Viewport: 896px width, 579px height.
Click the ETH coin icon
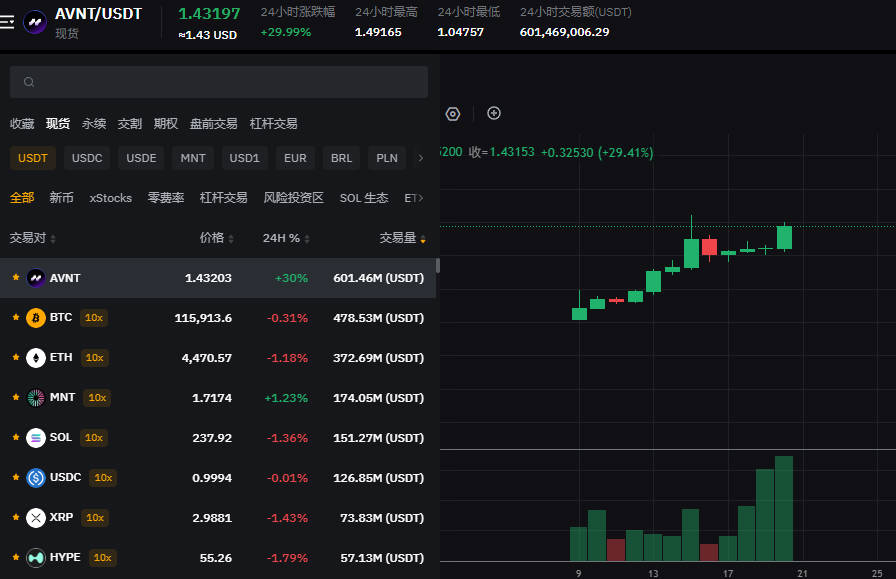coord(36,358)
